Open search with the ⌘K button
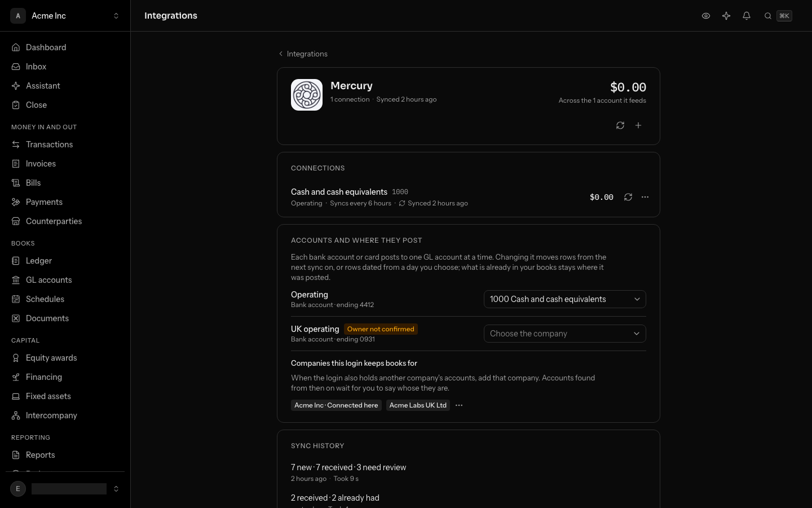This screenshot has height=508, width=812. pos(778,16)
